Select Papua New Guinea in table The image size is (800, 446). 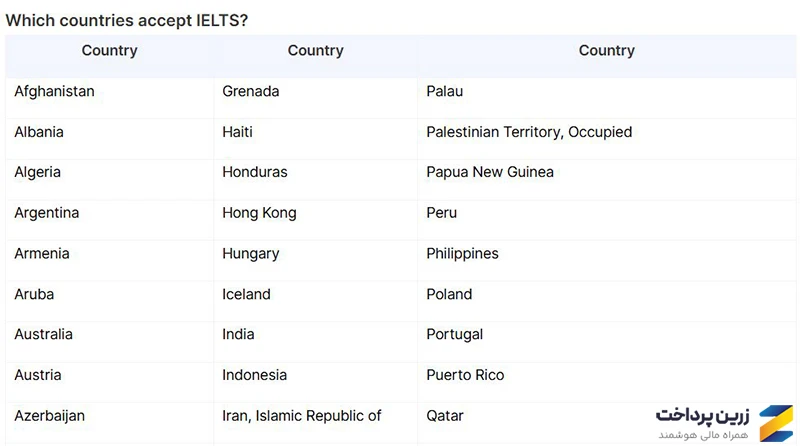point(490,172)
